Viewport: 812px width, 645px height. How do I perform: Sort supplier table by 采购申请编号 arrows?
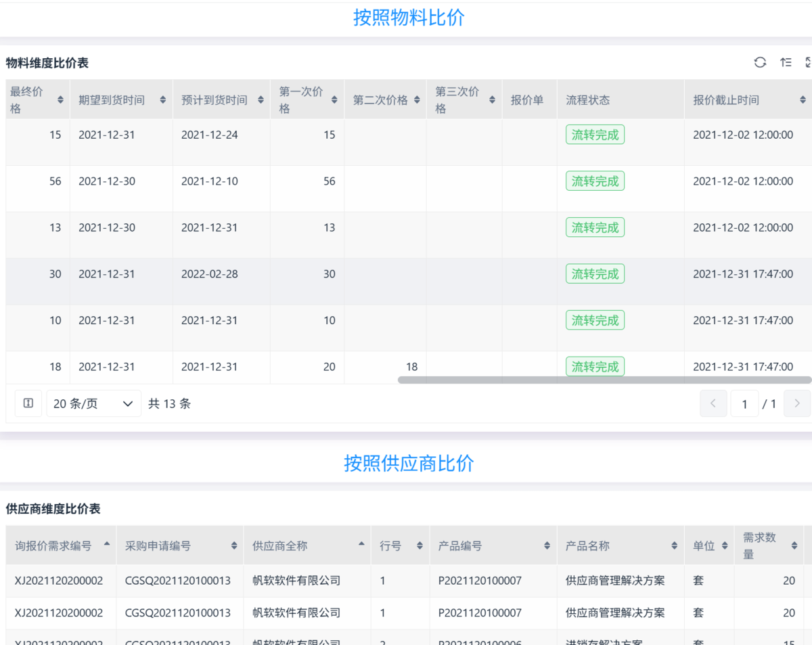click(234, 546)
